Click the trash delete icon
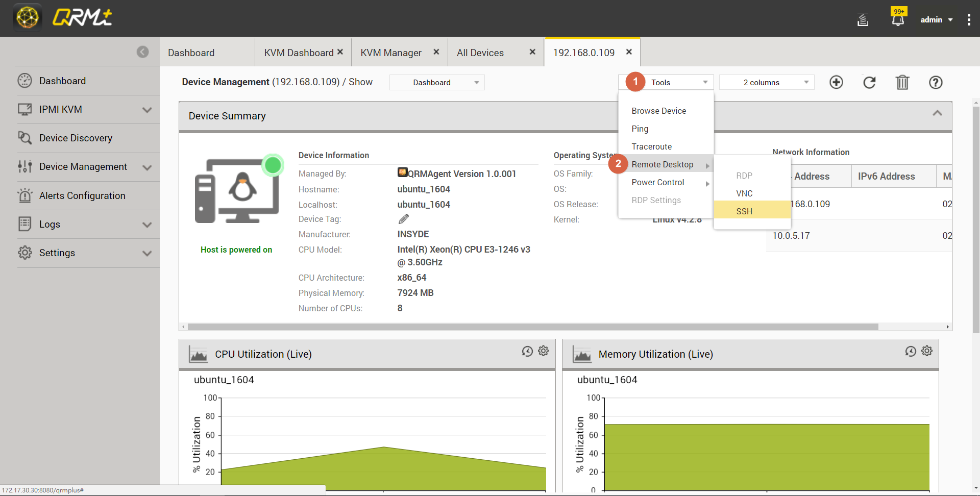The width and height of the screenshot is (980, 496). pos(902,82)
